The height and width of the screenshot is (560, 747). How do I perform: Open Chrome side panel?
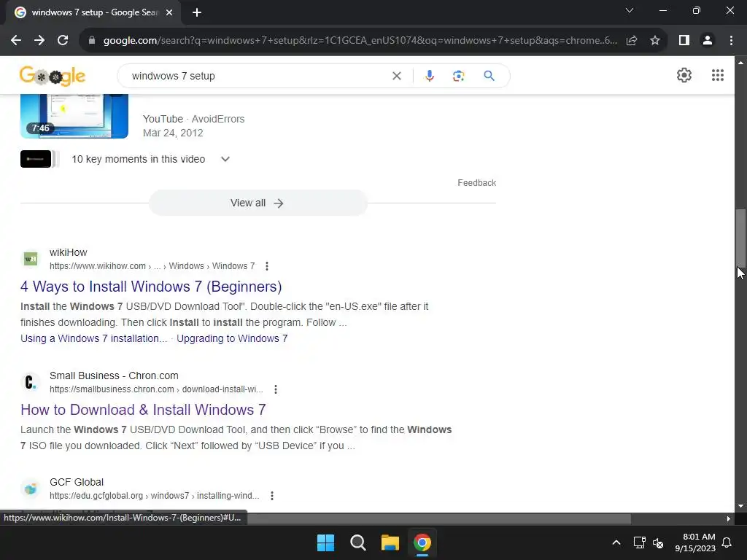[x=684, y=41]
